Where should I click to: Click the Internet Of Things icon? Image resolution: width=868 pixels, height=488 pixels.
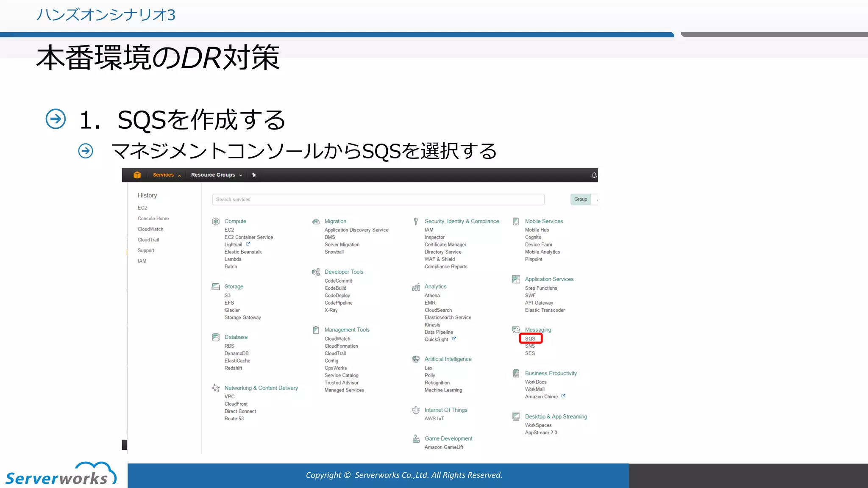(x=416, y=410)
